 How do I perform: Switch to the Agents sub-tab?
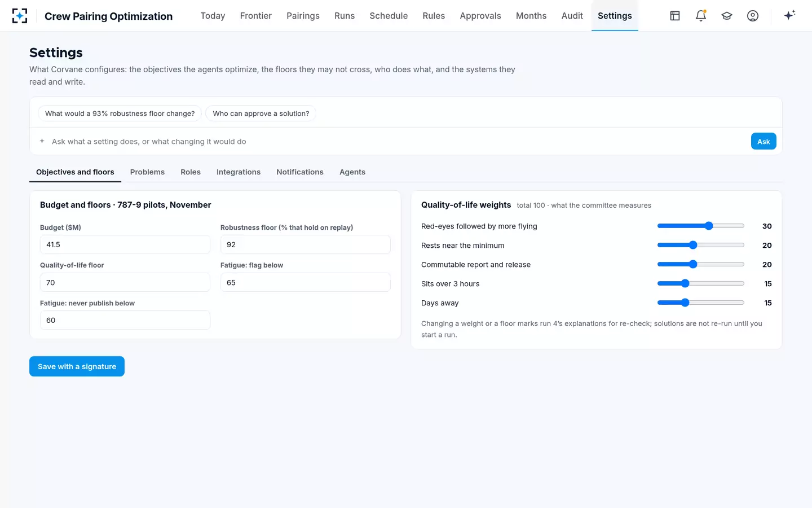point(352,172)
